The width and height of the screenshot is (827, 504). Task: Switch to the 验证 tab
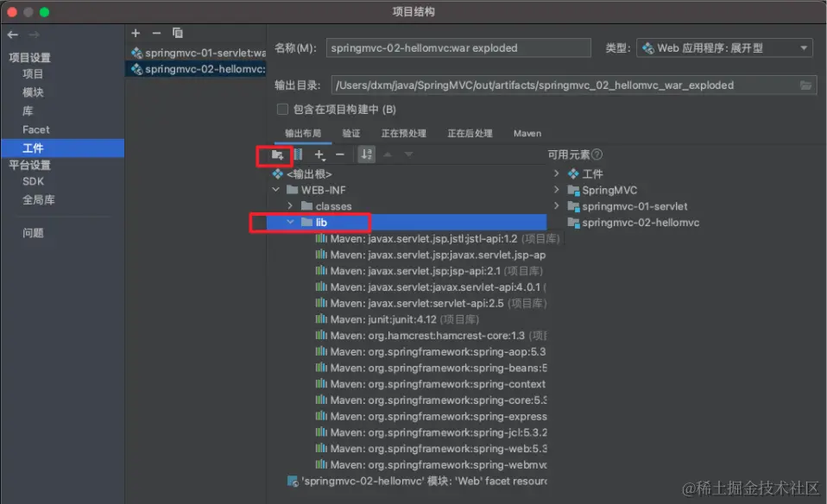tap(351, 134)
